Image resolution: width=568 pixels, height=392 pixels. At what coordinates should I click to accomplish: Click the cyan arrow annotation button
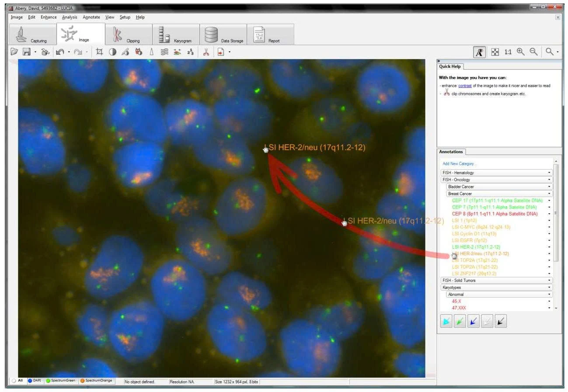(446, 322)
